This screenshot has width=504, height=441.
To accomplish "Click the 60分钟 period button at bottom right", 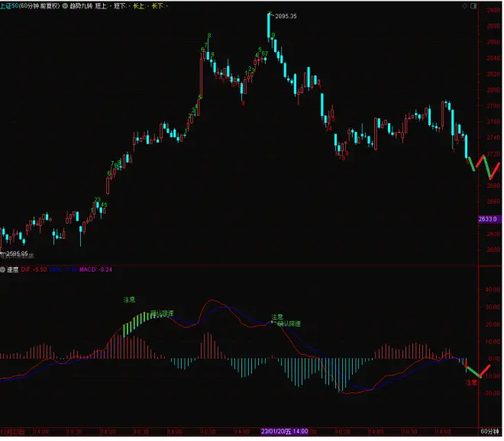I will click(489, 432).
